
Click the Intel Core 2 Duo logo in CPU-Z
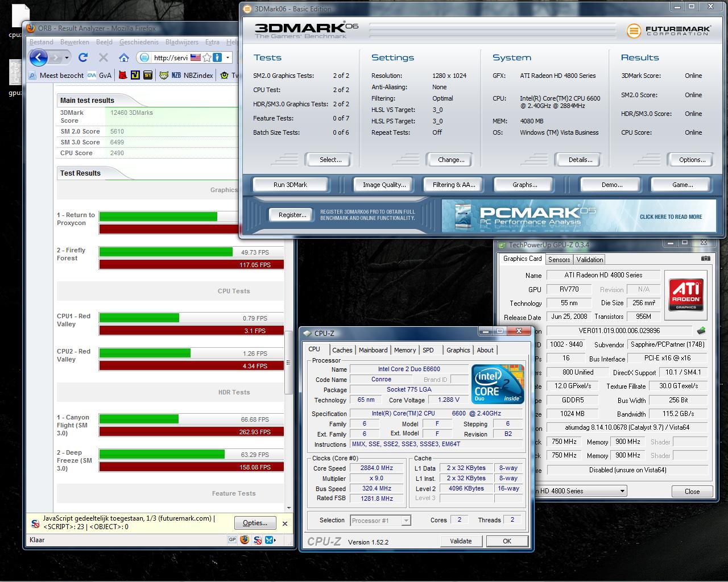[498, 384]
